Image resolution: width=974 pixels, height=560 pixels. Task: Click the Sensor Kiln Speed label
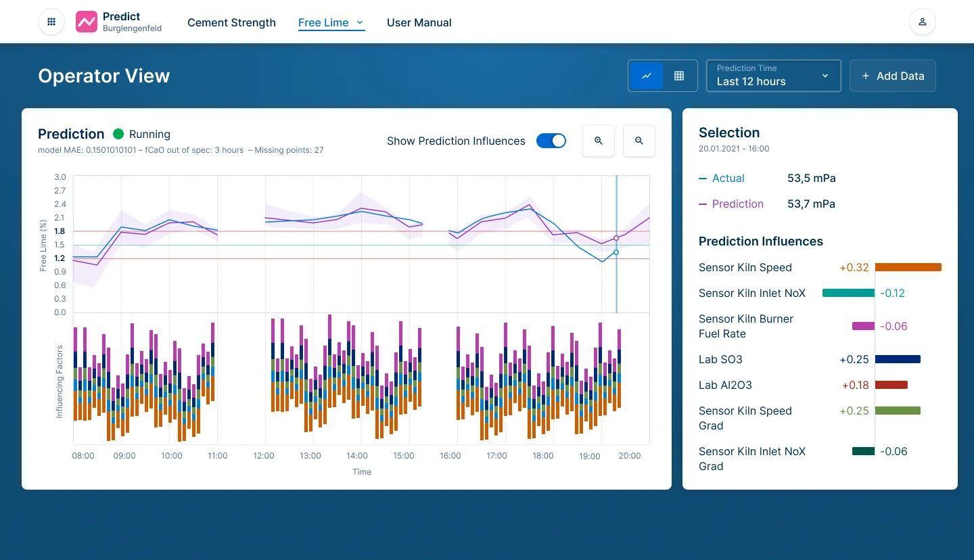[x=745, y=268]
